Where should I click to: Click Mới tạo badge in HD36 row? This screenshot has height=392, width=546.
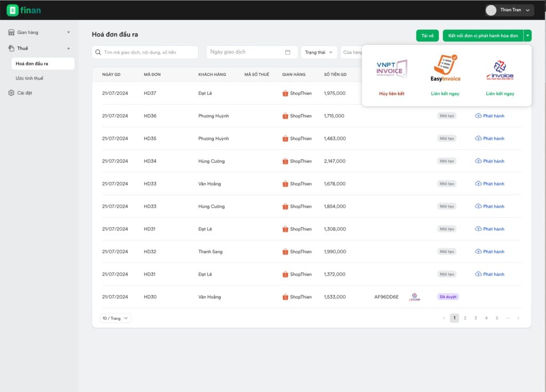(447, 116)
